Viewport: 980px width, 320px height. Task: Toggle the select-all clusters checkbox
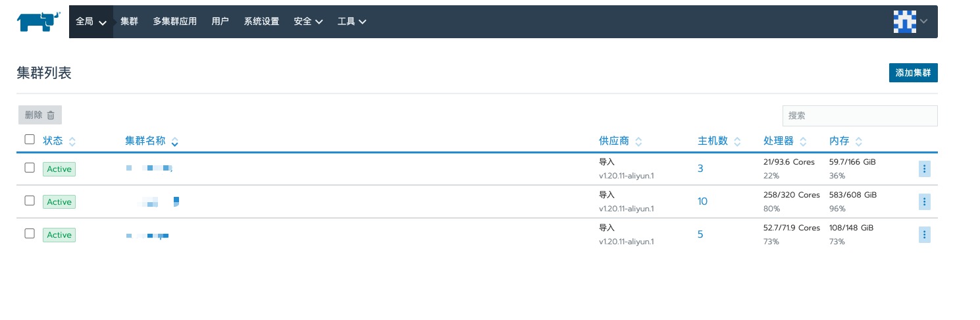pyautogui.click(x=30, y=140)
